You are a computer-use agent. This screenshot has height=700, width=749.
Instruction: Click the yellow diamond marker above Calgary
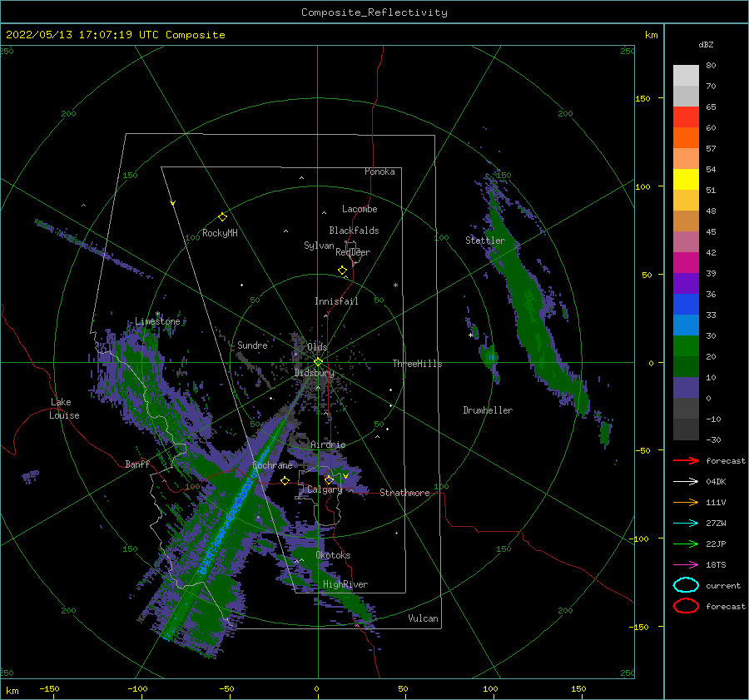pyautogui.click(x=329, y=479)
